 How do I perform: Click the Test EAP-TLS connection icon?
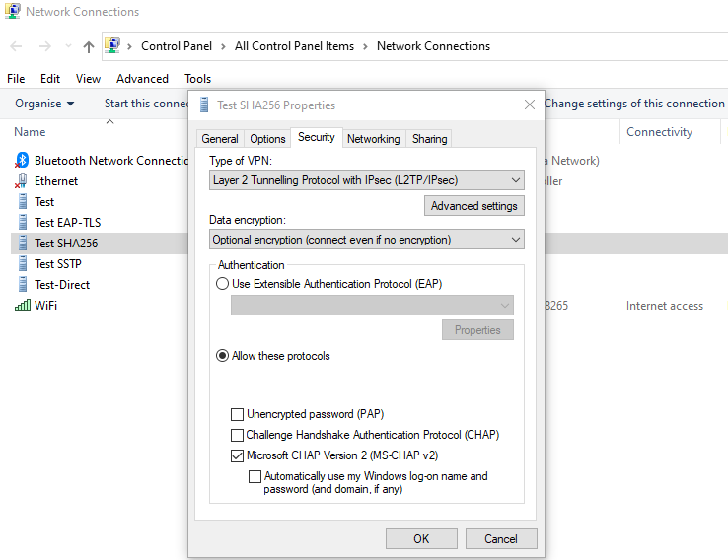[23, 222]
